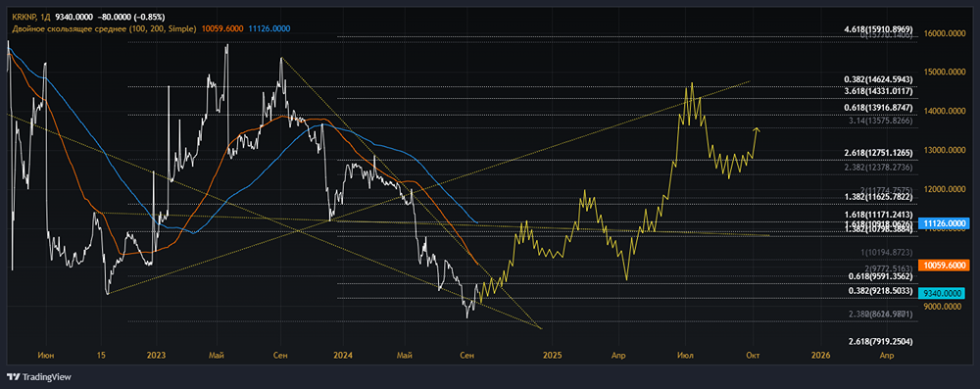The height and width of the screenshot is (389, 980).
Task: Open the TradingView logo link
Action: [39, 377]
